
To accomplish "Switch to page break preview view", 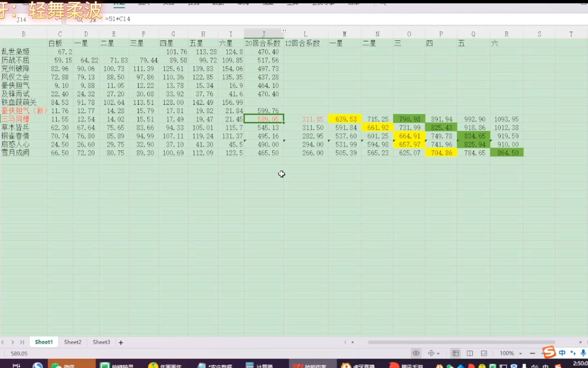I will click(484, 353).
